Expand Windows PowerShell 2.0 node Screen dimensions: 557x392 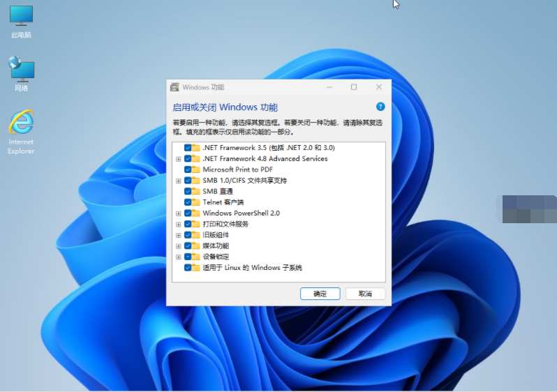(178, 213)
